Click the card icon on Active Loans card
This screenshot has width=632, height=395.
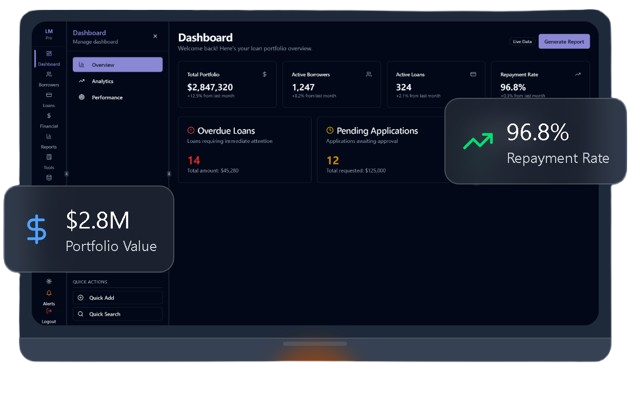pyautogui.click(x=473, y=74)
